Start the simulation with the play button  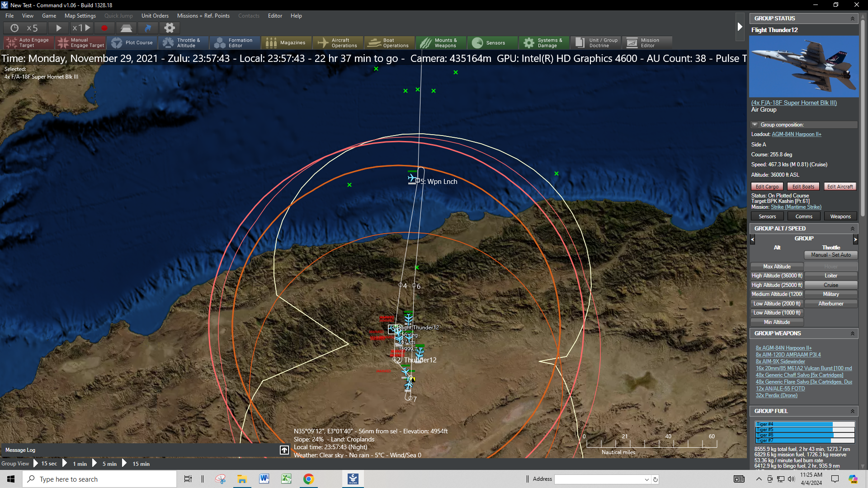tap(58, 28)
